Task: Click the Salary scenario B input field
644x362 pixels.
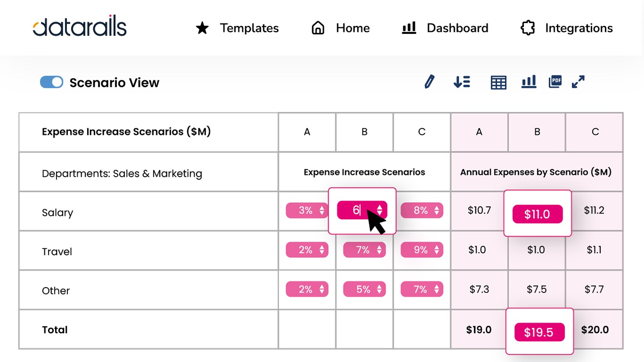Action: [356, 210]
